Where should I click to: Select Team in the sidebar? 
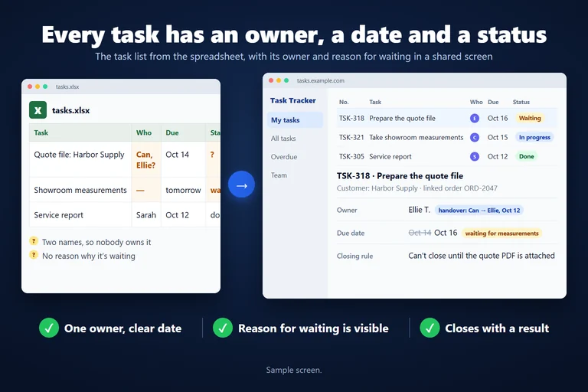(279, 175)
